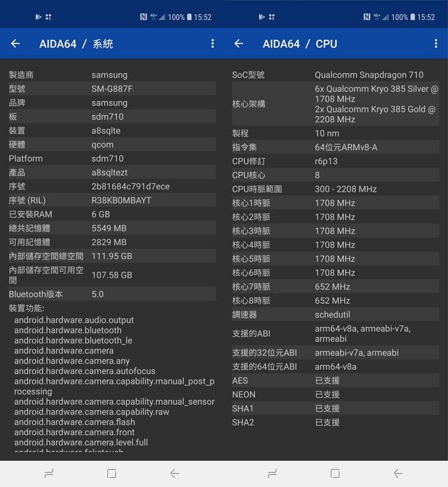Select the NEON row
The height and width of the screenshot is (487, 448).
click(335, 394)
